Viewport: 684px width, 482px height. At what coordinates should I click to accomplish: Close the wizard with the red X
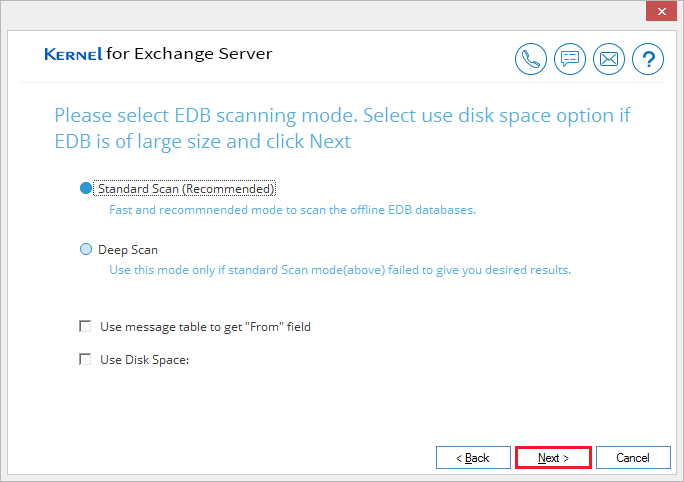(661, 11)
